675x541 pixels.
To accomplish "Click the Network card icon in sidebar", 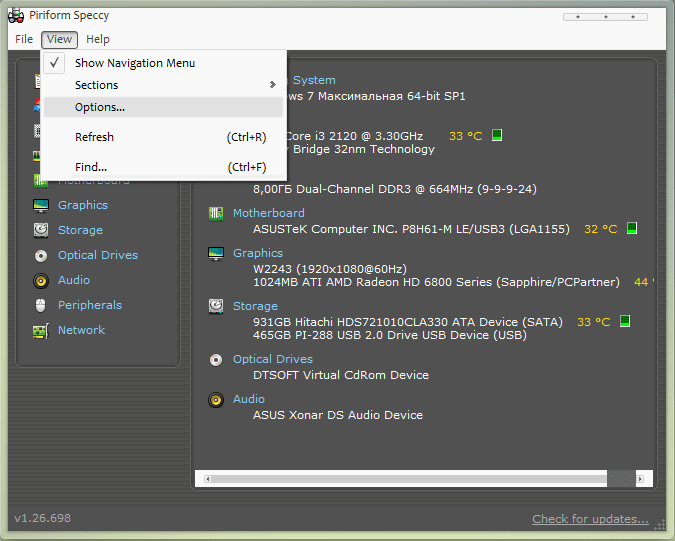I will (41, 331).
